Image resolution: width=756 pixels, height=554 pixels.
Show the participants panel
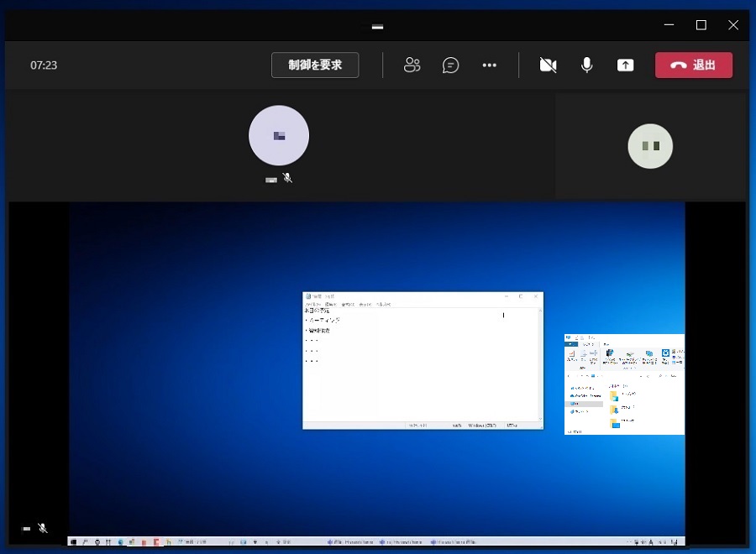coord(412,65)
